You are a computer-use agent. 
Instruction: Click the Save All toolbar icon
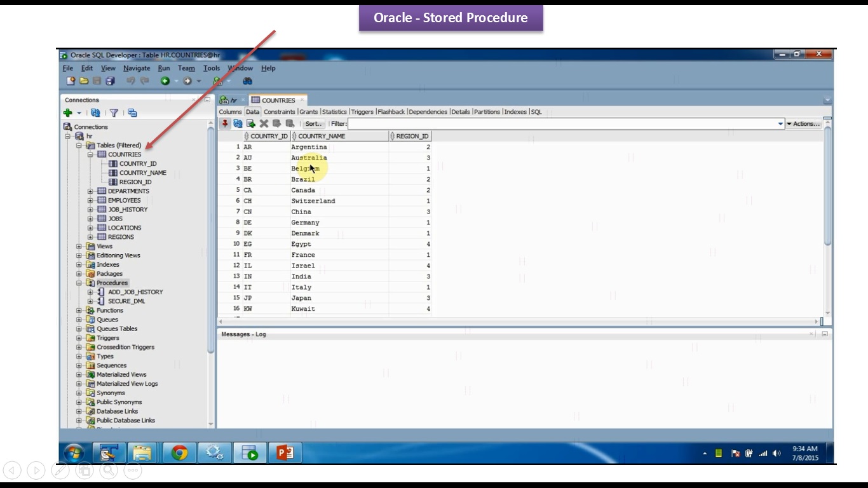[x=110, y=81]
